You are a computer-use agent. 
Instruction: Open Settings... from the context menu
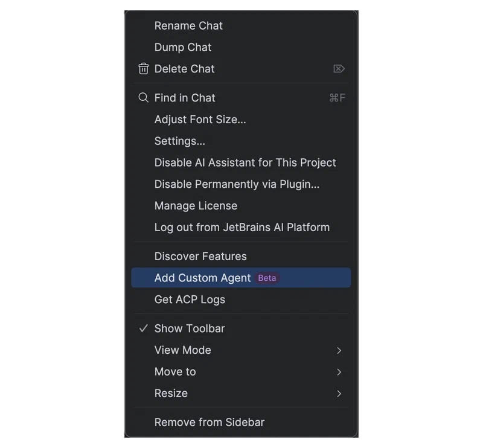[x=241, y=141]
